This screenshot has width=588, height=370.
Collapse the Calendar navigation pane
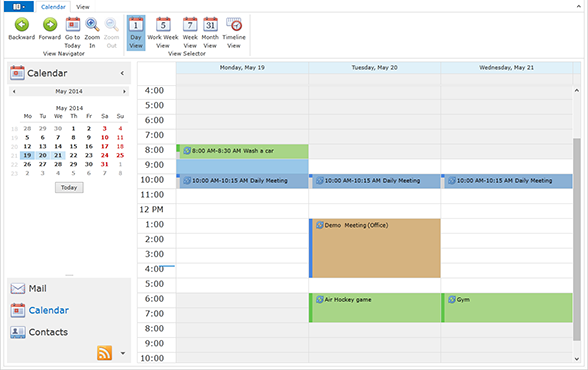pos(122,73)
